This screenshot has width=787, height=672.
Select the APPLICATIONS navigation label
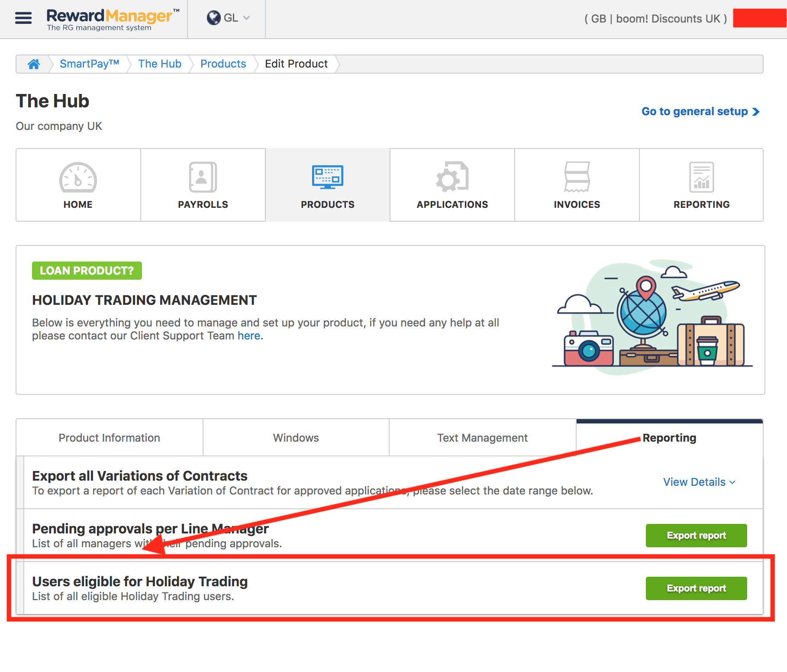point(452,204)
